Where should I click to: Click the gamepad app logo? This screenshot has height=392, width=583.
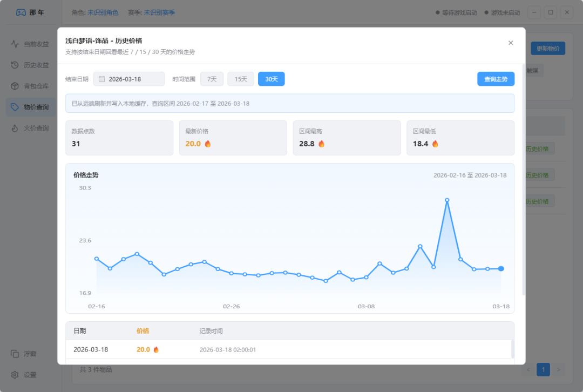[x=21, y=12]
